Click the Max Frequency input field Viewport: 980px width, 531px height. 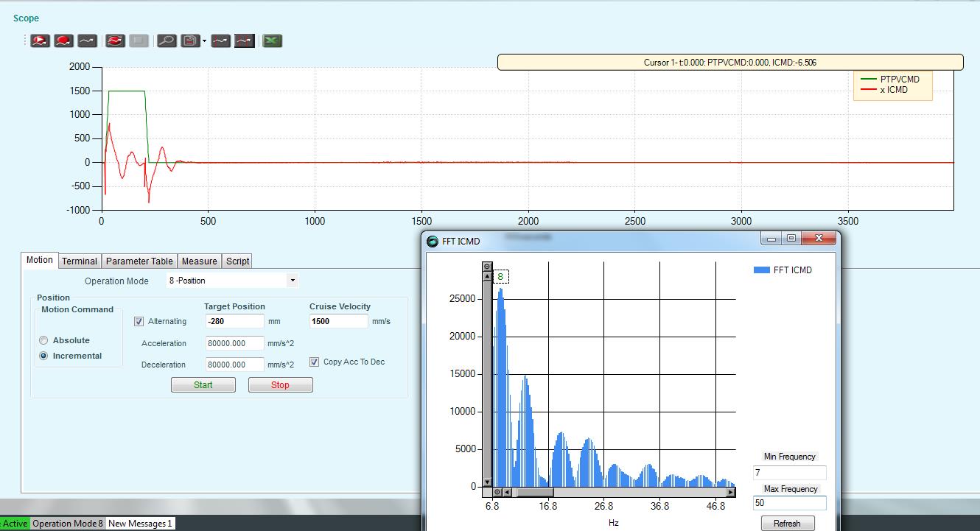click(x=789, y=504)
